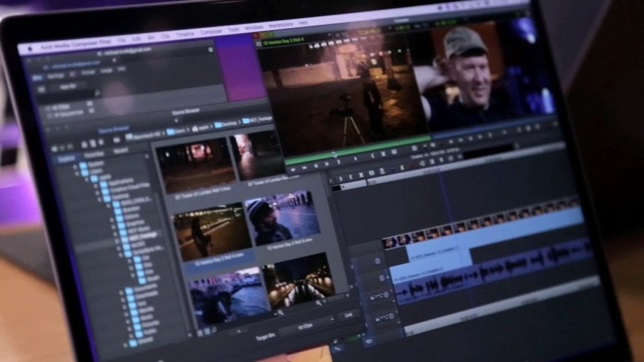The image size is (644, 362).
Task: Click the New Bin button
Action: [67, 87]
